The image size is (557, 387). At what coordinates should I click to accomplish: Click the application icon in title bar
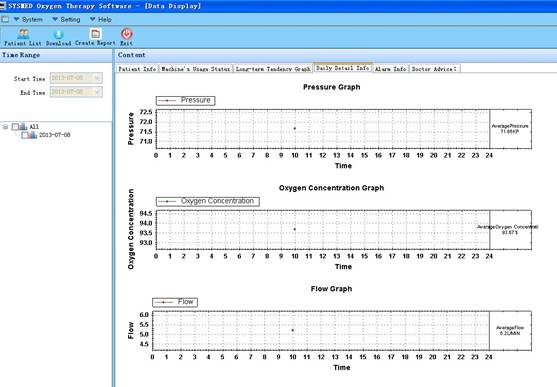[3, 6]
